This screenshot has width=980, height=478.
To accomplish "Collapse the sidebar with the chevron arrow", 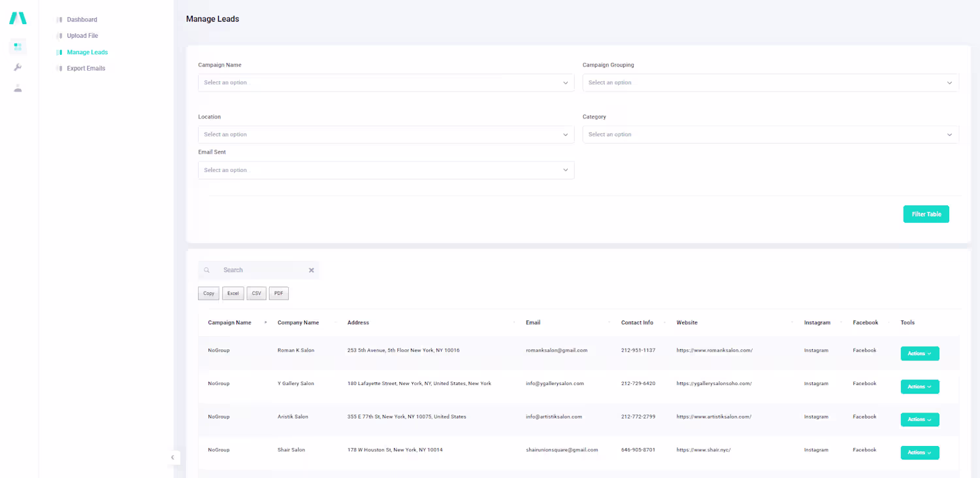I will pos(172,457).
